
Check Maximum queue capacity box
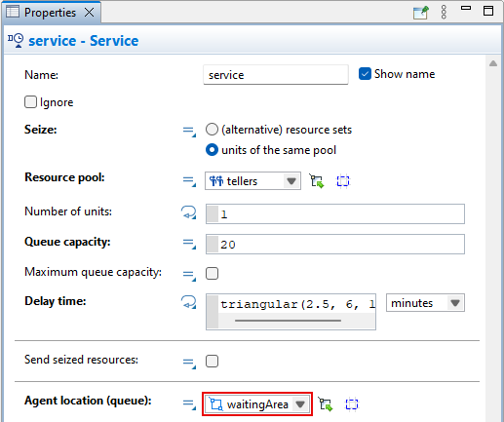coord(212,273)
